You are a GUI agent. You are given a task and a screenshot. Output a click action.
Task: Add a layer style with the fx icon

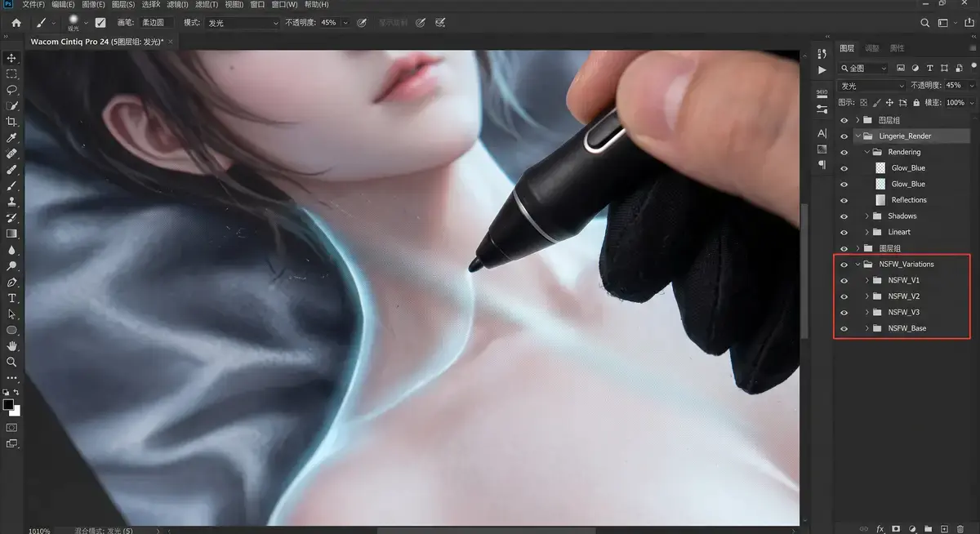coord(880,529)
